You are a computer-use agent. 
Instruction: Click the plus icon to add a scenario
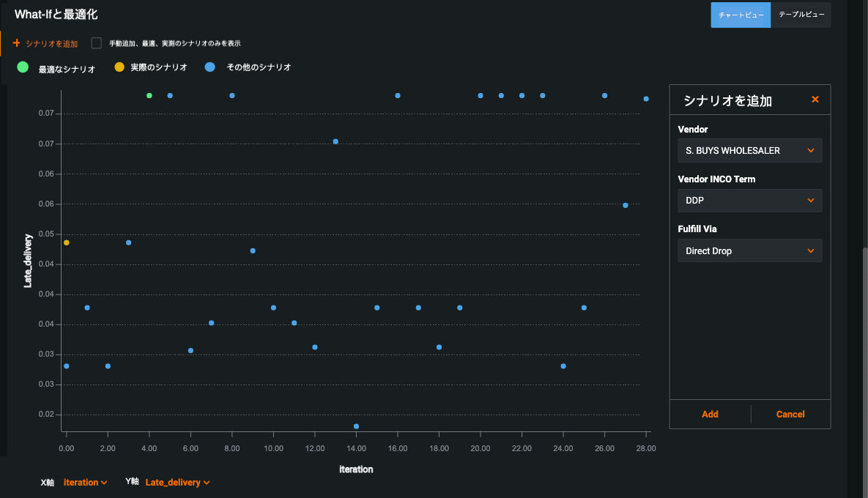[x=16, y=43]
